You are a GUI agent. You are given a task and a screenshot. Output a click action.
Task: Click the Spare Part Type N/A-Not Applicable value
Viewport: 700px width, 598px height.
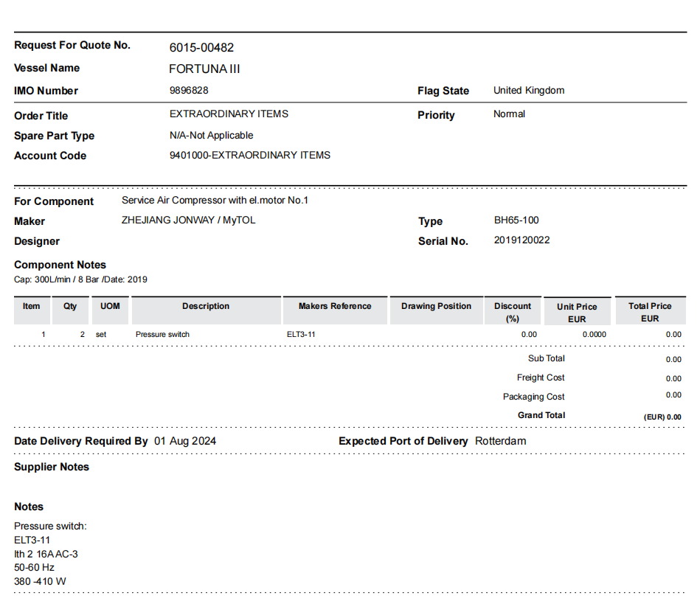coord(211,136)
